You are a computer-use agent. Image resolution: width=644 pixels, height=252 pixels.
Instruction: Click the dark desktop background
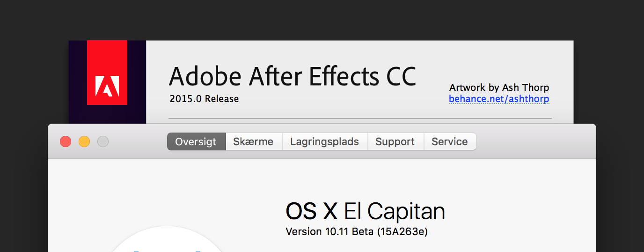(x=322, y=19)
